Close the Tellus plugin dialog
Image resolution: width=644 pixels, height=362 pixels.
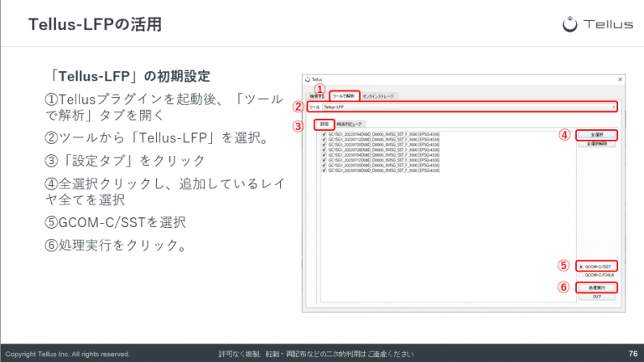pyautogui.click(x=620, y=80)
